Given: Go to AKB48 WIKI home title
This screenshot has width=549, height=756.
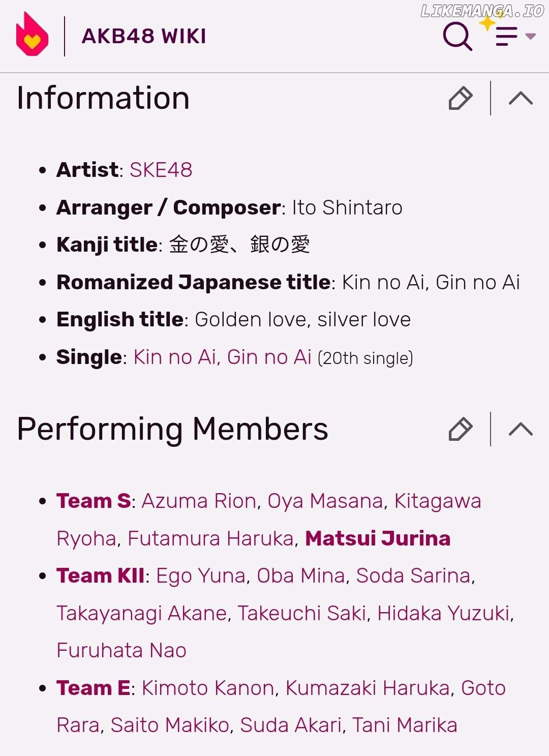Looking at the screenshot, I should (x=144, y=36).
